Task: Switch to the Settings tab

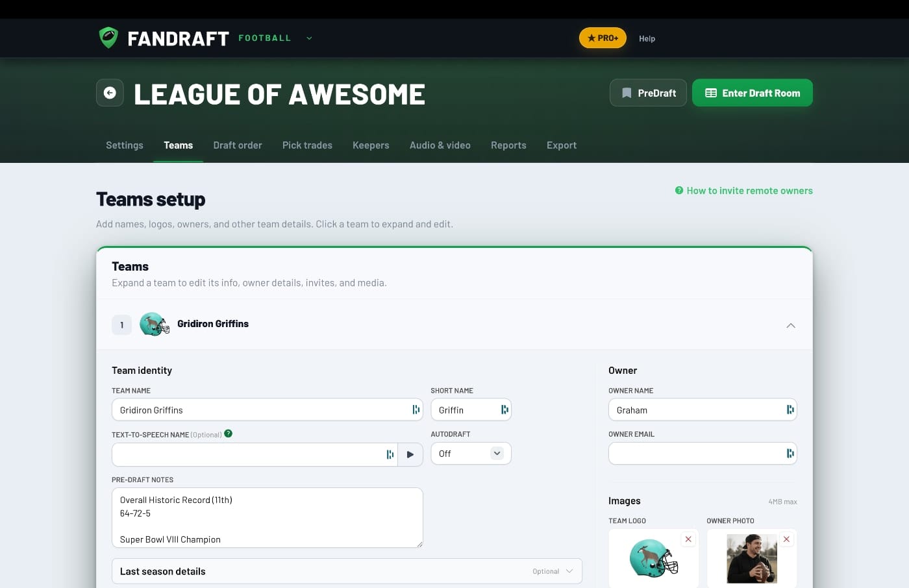Action: (x=125, y=145)
